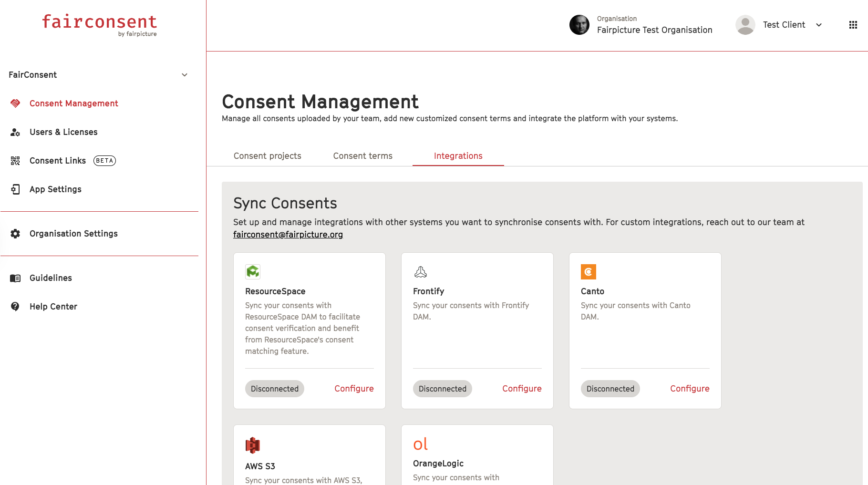Viewport: 868px width, 485px height.
Task: Click ResourceSpace Disconnected status badge
Action: (x=275, y=389)
